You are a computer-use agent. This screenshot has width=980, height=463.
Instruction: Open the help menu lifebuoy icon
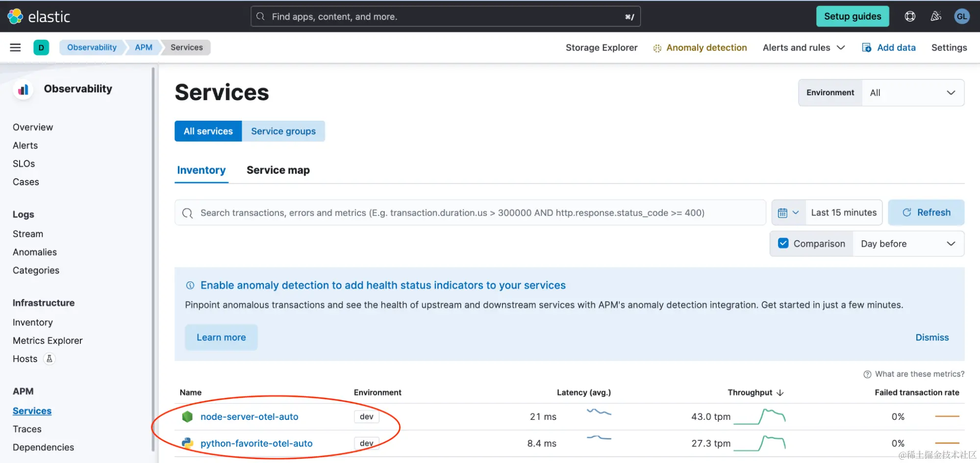[910, 17]
